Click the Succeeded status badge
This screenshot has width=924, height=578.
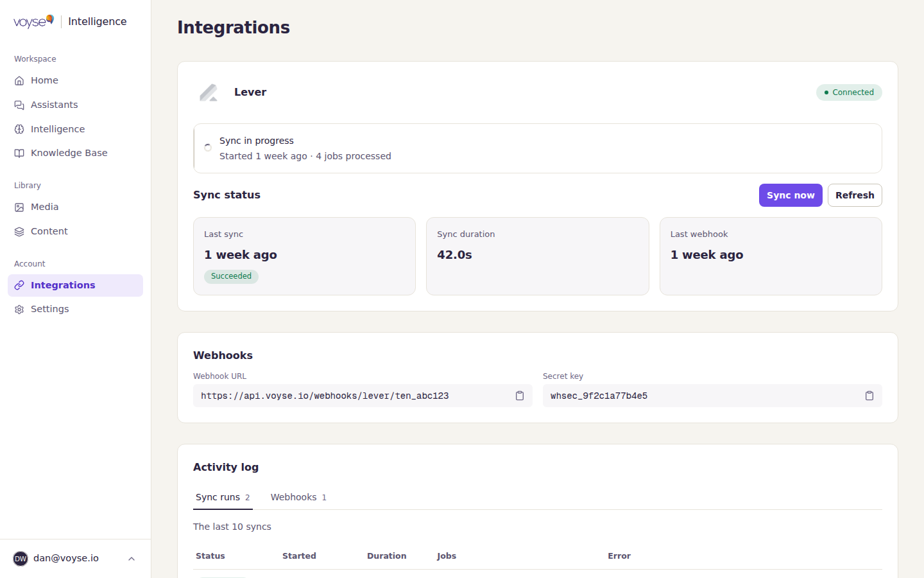(231, 276)
